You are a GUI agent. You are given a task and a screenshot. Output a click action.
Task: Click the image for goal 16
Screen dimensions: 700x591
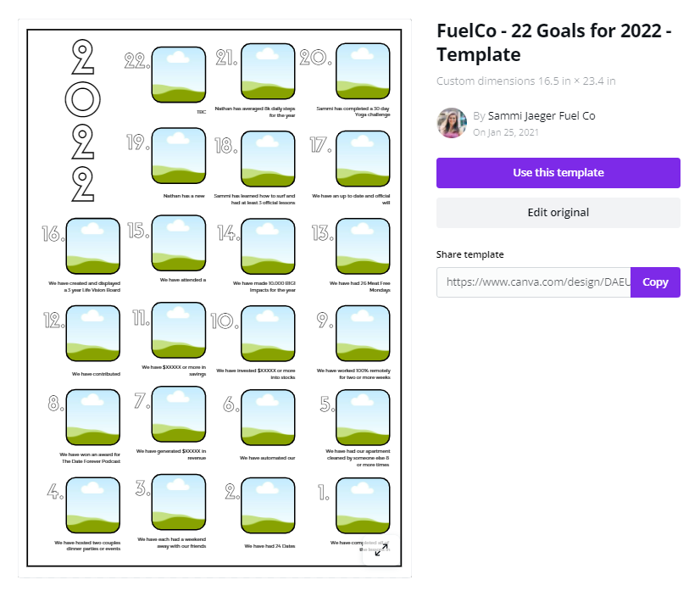[x=92, y=246]
